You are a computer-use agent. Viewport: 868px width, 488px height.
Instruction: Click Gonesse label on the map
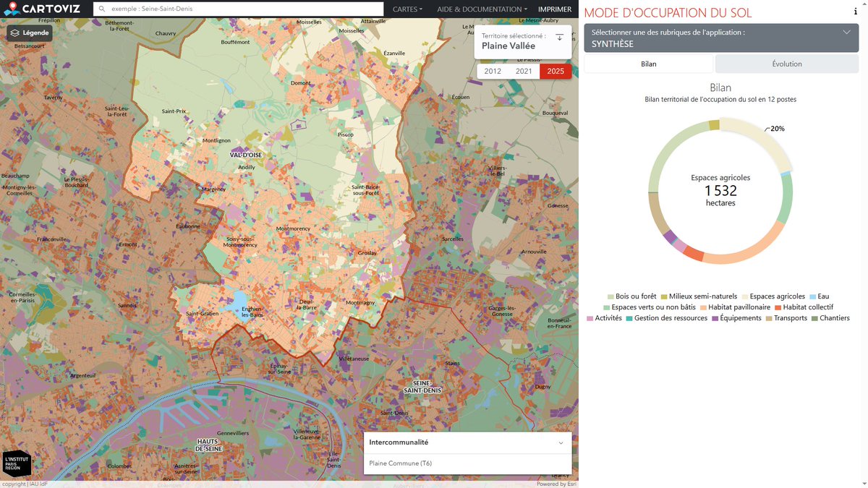click(x=558, y=205)
